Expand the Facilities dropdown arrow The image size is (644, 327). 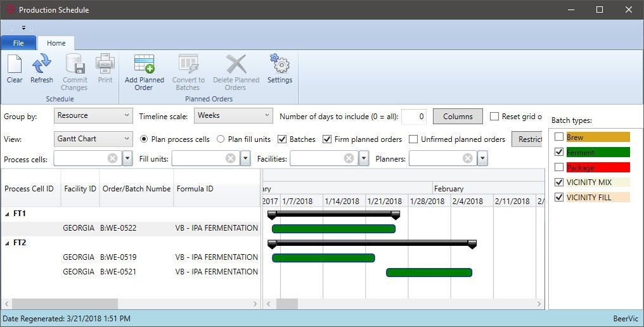(364, 158)
